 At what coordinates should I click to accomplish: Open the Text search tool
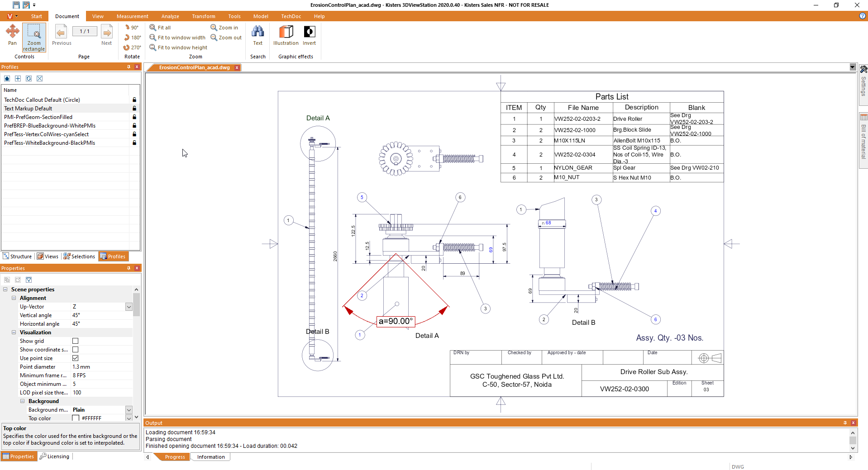[258, 35]
